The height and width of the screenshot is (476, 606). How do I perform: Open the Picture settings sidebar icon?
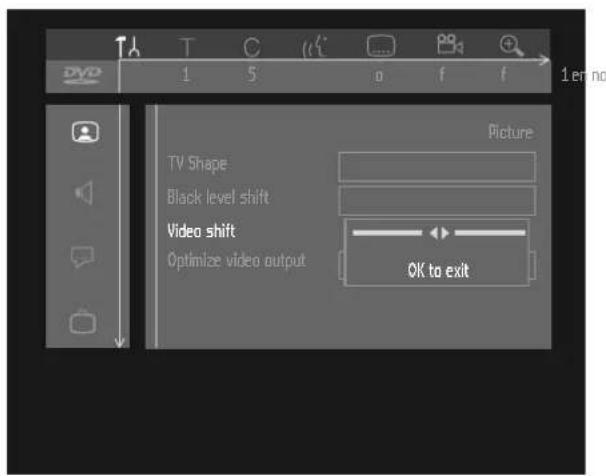tap(85, 132)
